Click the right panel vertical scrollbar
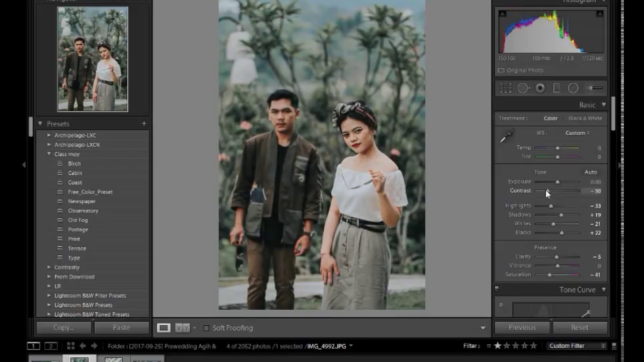 [x=613, y=113]
